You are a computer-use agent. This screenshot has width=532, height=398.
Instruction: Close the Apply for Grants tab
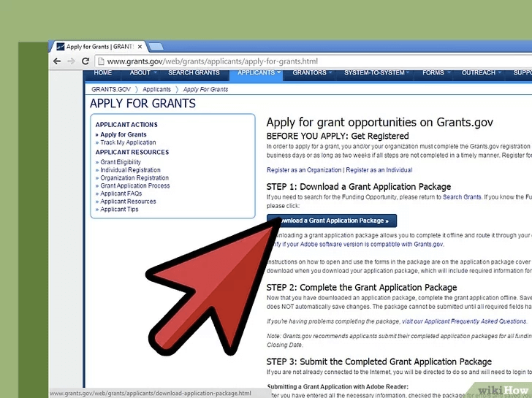(x=139, y=46)
